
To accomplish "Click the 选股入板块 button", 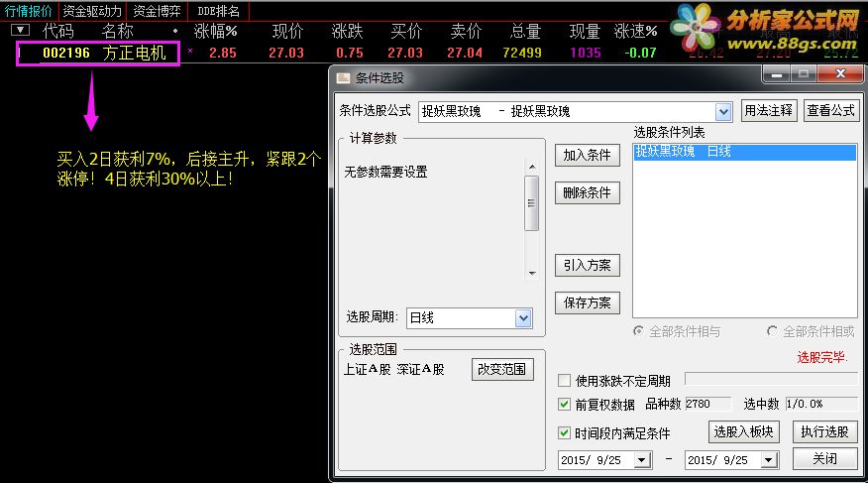I will 743,431.
